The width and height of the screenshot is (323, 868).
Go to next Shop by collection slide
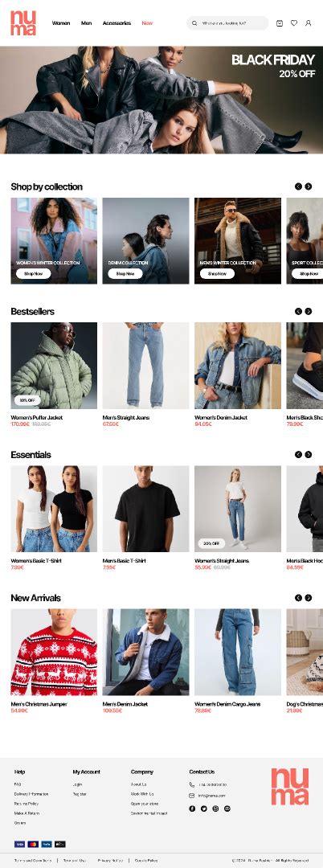(308, 186)
